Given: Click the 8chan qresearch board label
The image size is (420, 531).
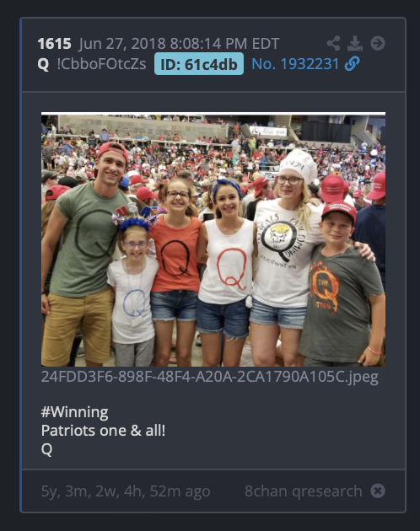Looking at the screenshot, I should tap(304, 491).
